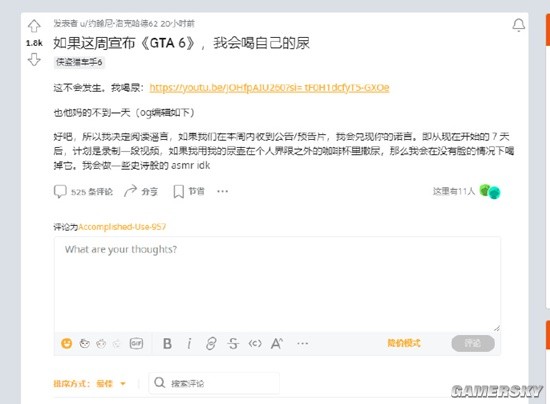Toggle bold formatting in comment editor
Viewport: 550px width, 404px height.
pos(167,344)
